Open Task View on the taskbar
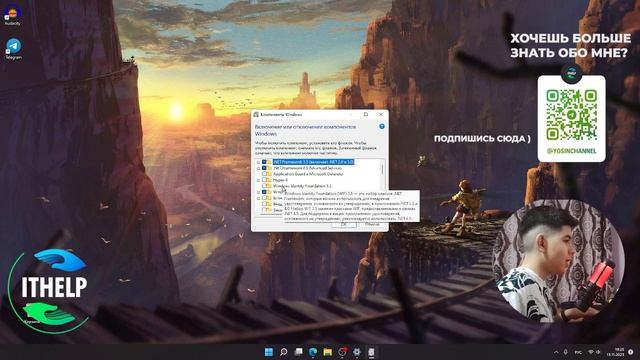Screen dimensions: 640x360 tap(298, 352)
